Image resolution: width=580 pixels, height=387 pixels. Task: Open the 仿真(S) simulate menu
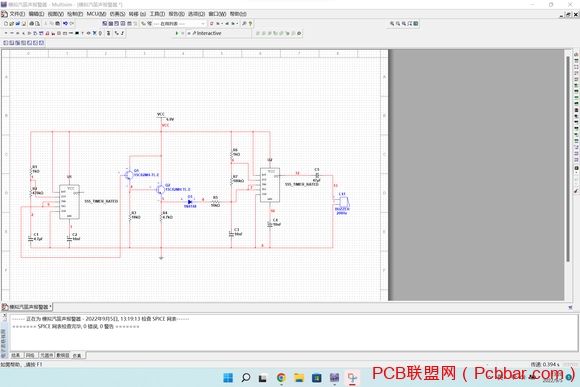coord(117,14)
